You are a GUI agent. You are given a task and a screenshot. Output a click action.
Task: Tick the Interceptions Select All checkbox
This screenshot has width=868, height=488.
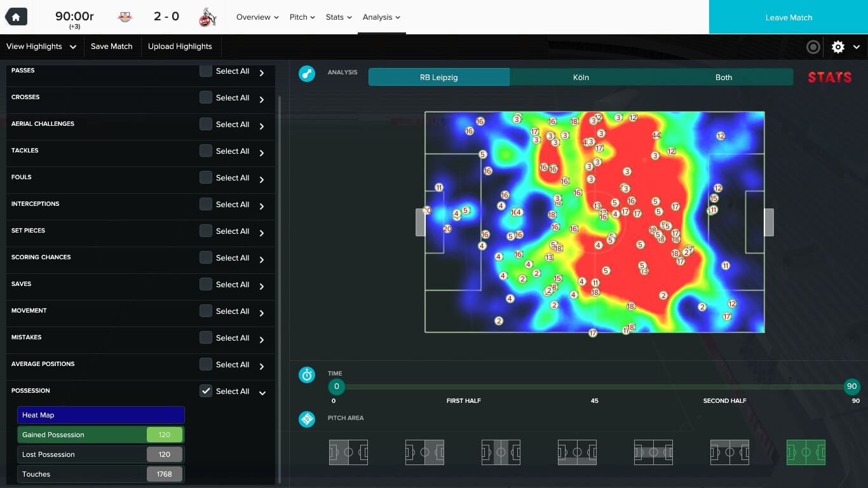(x=205, y=205)
